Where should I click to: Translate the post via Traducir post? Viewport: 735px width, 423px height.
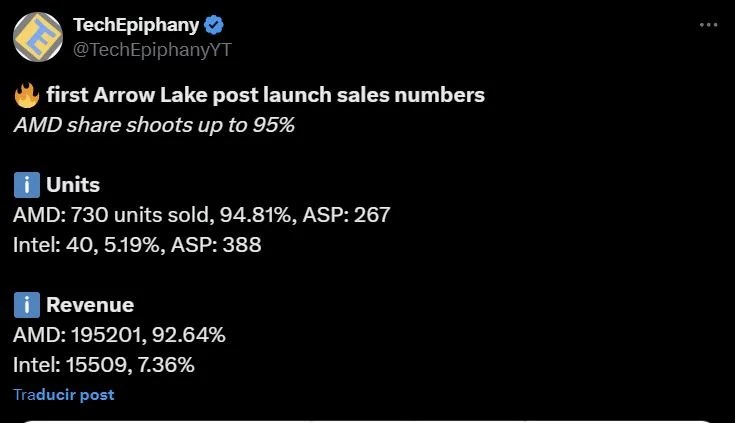tap(64, 395)
